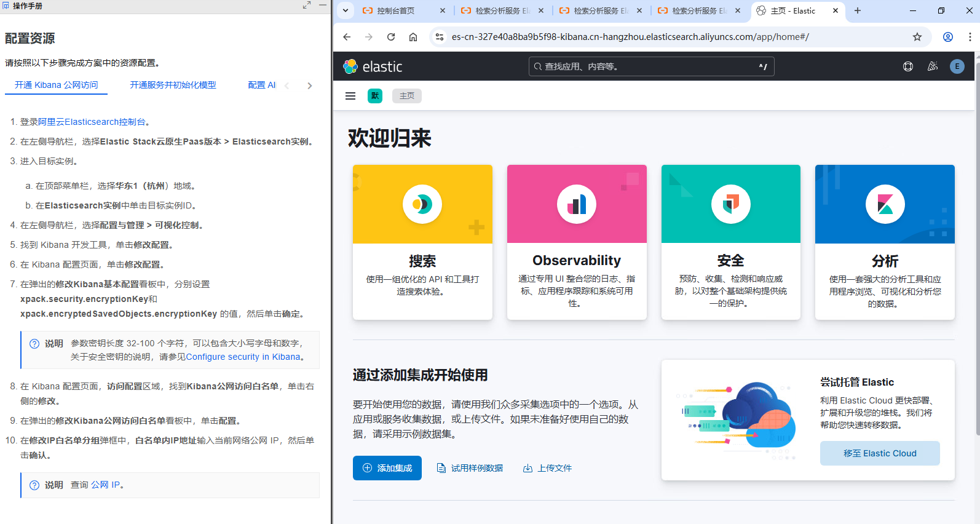Open the Kibana hamburger navigation menu
The width and height of the screenshot is (980, 524).
pos(350,96)
